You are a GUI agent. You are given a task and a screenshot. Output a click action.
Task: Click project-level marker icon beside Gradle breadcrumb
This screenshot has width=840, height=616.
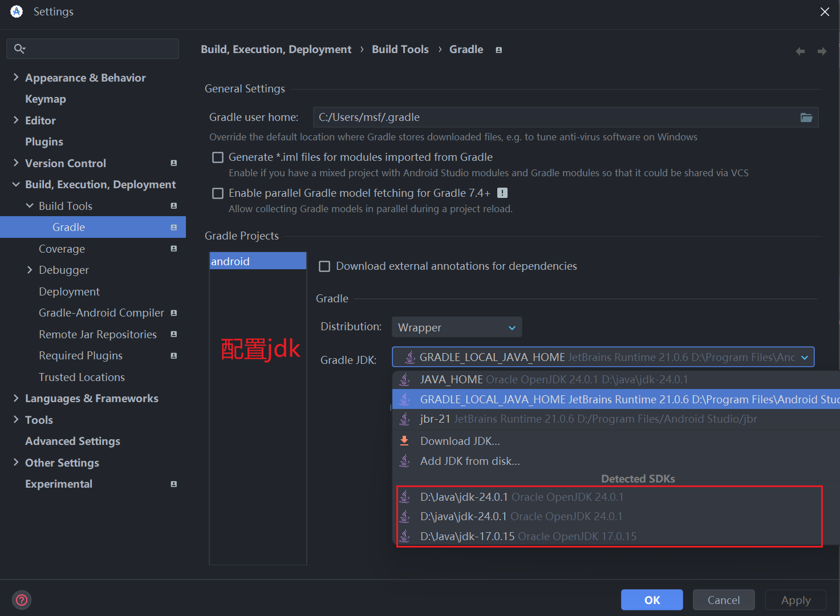click(x=498, y=50)
